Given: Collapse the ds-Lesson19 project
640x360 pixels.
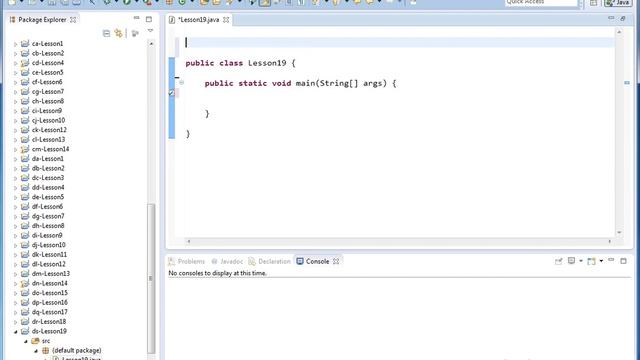Looking at the screenshot, I should click(x=16, y=331).
